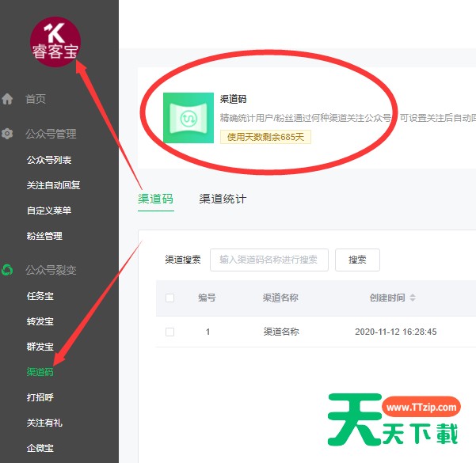Click the green 渠道码 feature icon
The height and width of the screenshot is (463, 476).
[x=188, y=118]
